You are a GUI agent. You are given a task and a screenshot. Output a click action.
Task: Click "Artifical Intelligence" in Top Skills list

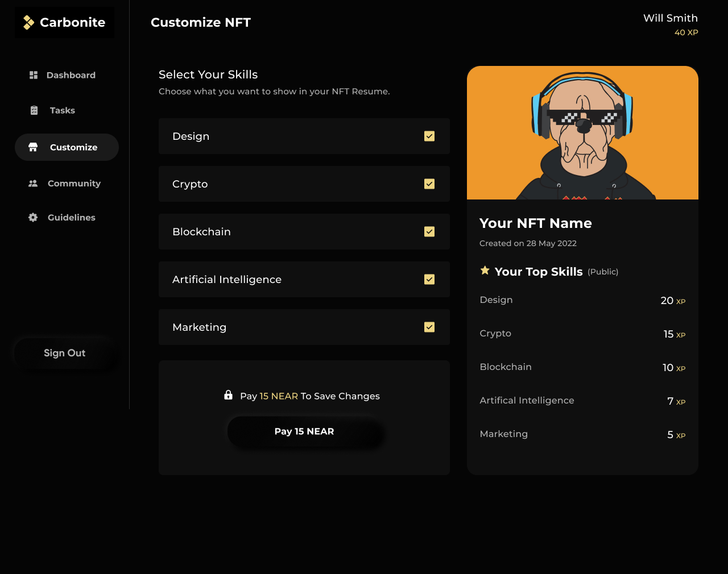527,400
